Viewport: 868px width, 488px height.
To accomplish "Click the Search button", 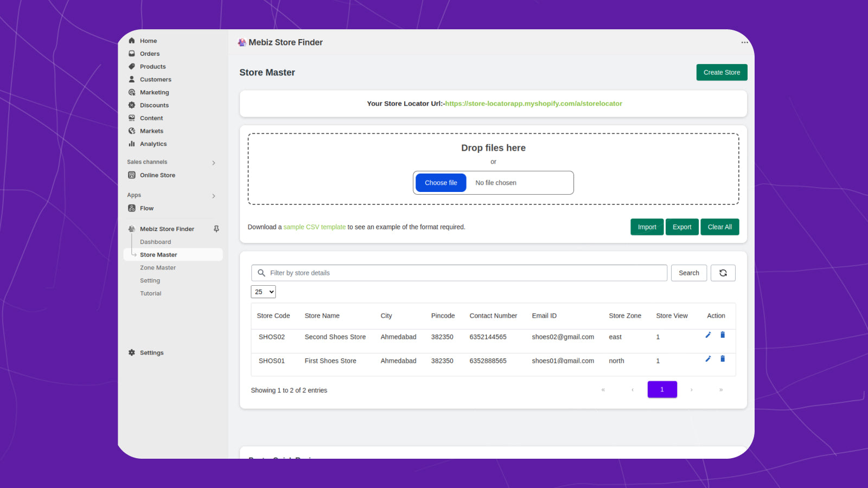I will 689,273.
